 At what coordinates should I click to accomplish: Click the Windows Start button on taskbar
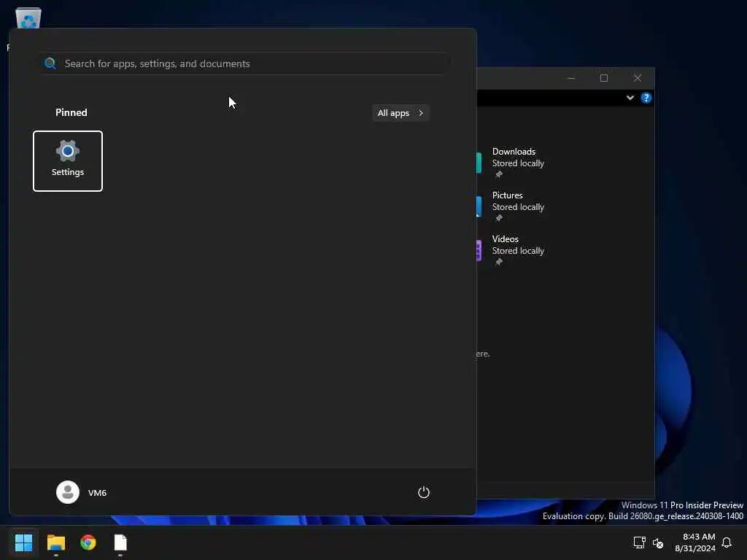click(x=24, y=542)
